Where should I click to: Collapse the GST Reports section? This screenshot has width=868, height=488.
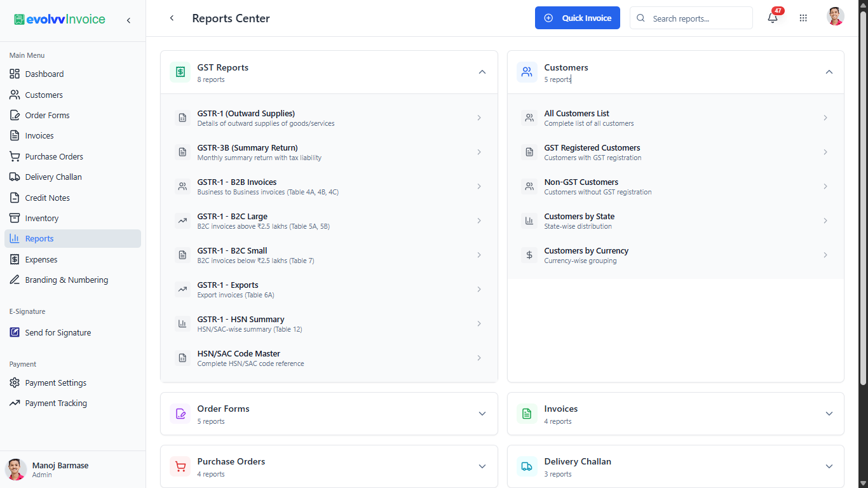click(x=482, y=72)
